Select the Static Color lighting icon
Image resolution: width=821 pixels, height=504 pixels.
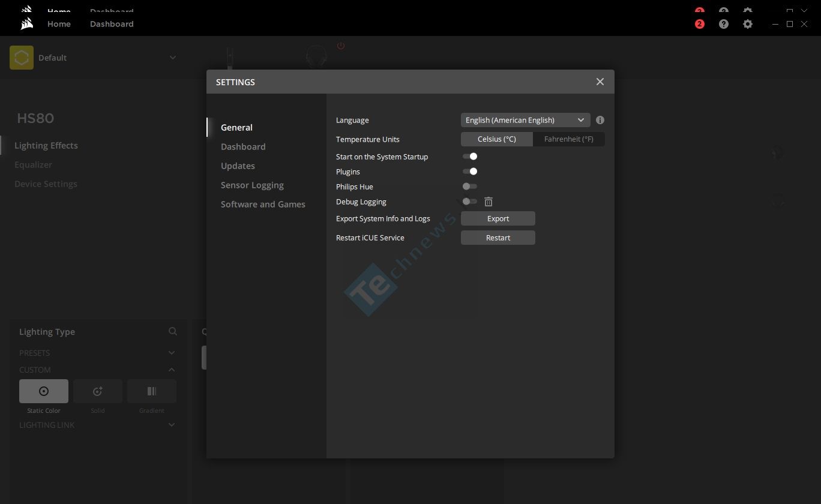44,391
